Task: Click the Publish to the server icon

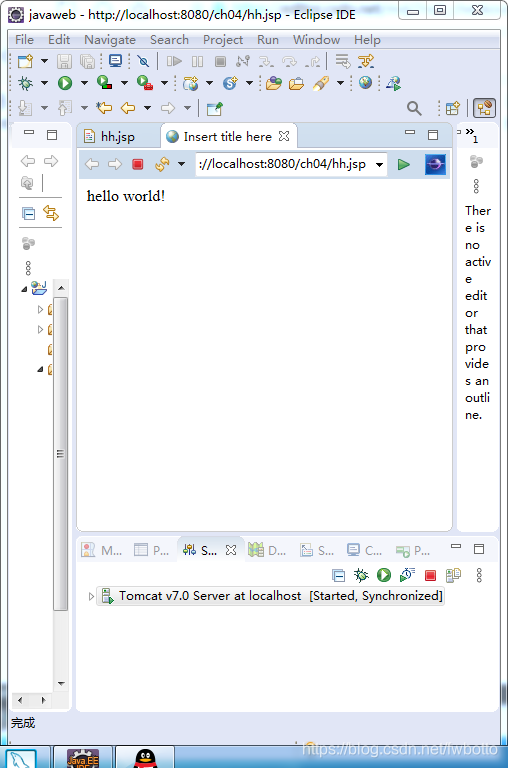Action: (453, 575)
